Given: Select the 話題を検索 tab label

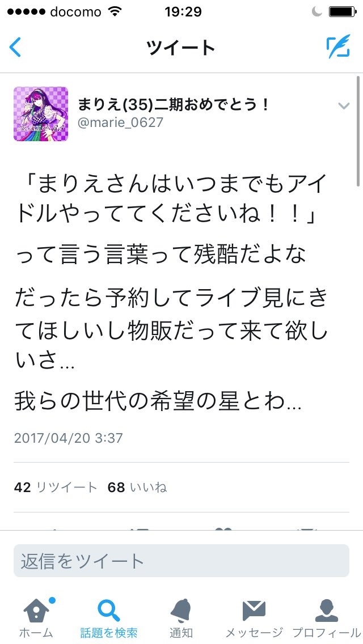Looking at the screenshot, I should pos(108,633).
